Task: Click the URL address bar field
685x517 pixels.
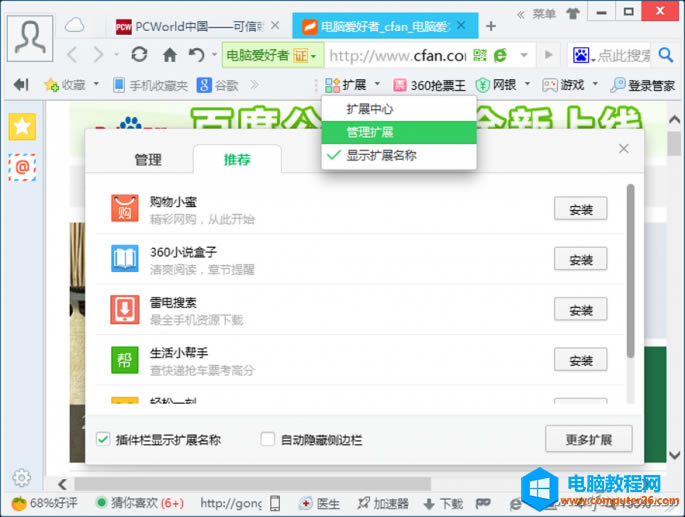Action: coord(396,55)
